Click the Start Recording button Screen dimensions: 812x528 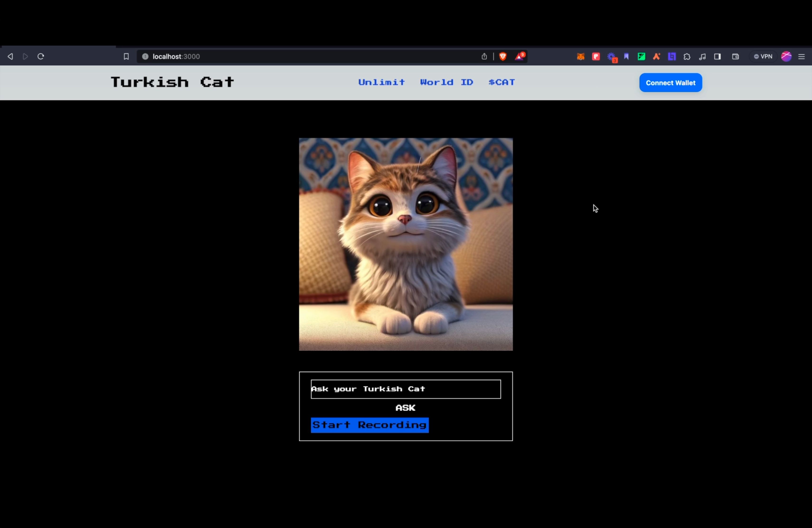click(369, 425)
